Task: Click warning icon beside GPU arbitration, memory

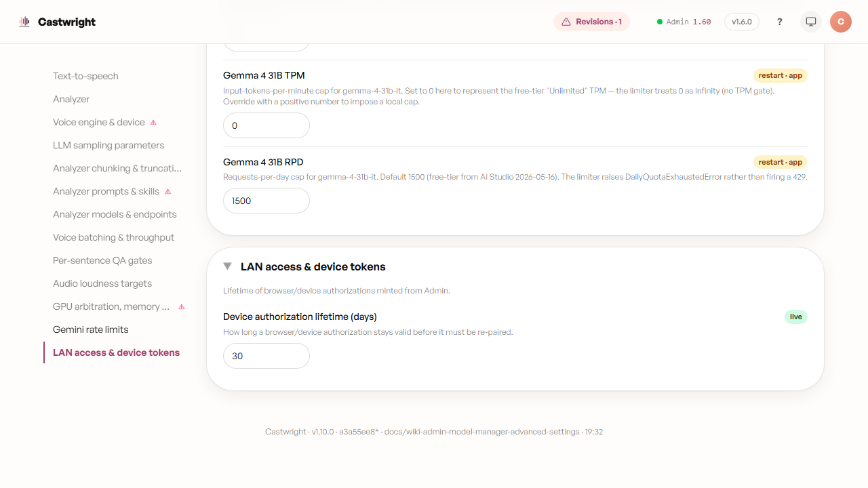Action: [181, 307]
